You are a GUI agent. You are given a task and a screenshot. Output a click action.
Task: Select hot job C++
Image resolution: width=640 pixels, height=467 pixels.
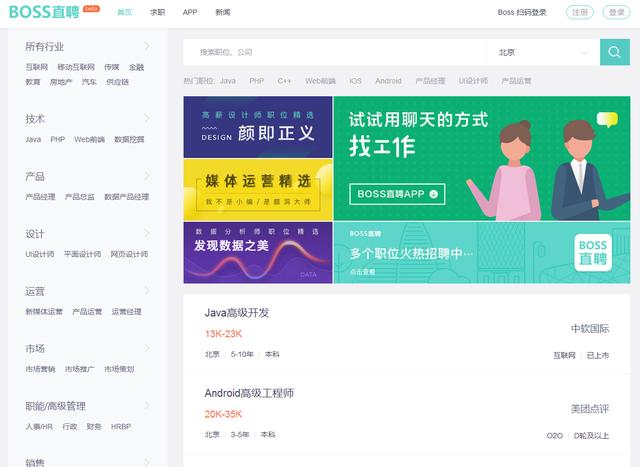tap(284, 81)
